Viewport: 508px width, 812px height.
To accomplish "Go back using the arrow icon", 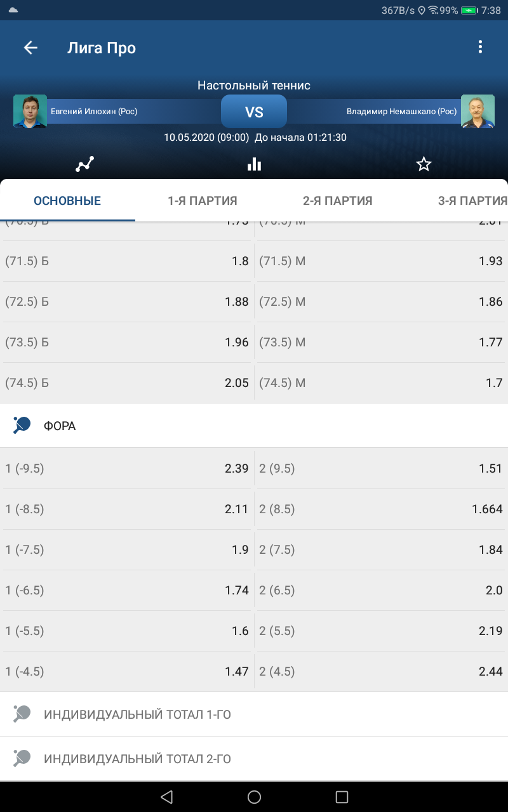I will pos(30,48).
